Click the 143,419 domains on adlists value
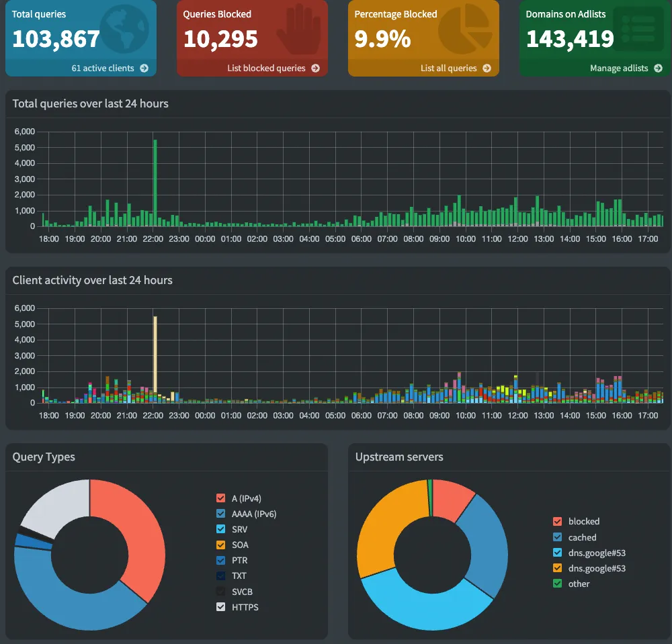 tap(570, 39)
